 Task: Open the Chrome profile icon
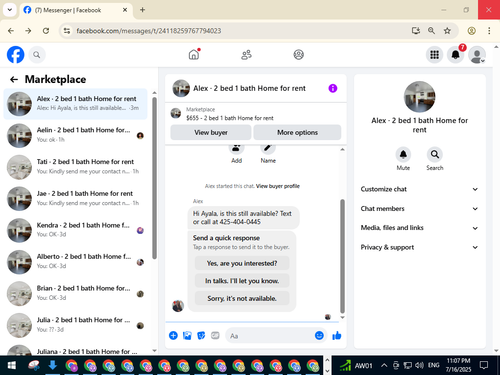coord(471,31)
